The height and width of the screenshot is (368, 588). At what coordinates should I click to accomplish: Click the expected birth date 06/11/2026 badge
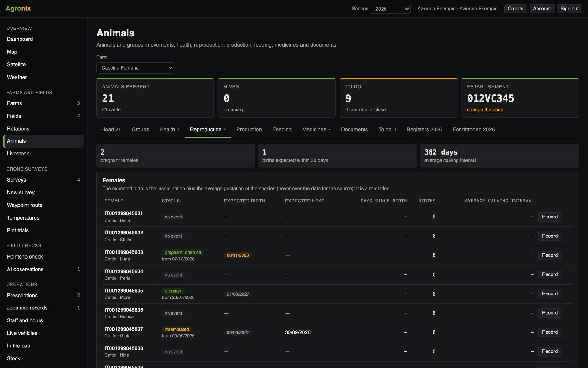238,255
